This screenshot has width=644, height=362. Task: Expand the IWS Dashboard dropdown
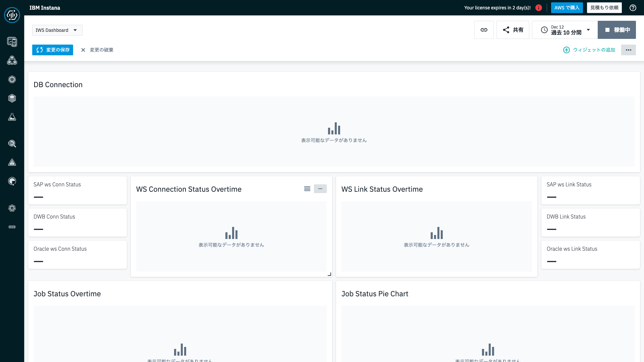click(57, 30)
